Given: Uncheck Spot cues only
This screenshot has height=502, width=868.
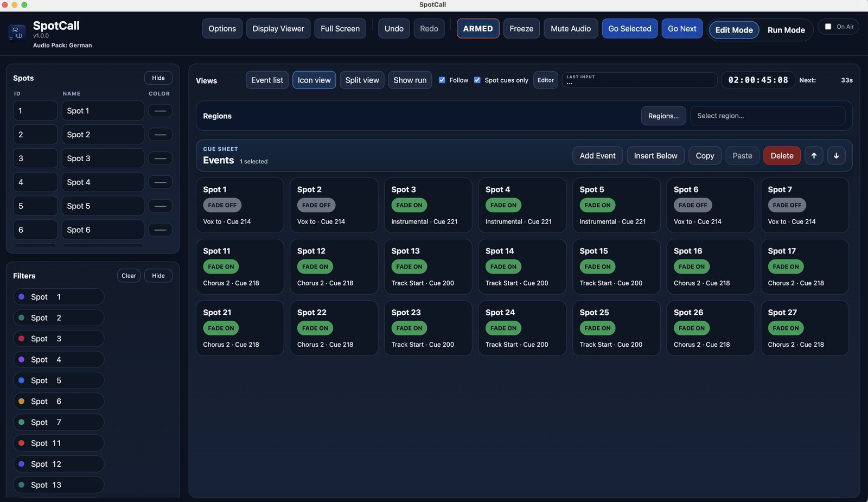Looking at the screenshot, I should (477, 80).
